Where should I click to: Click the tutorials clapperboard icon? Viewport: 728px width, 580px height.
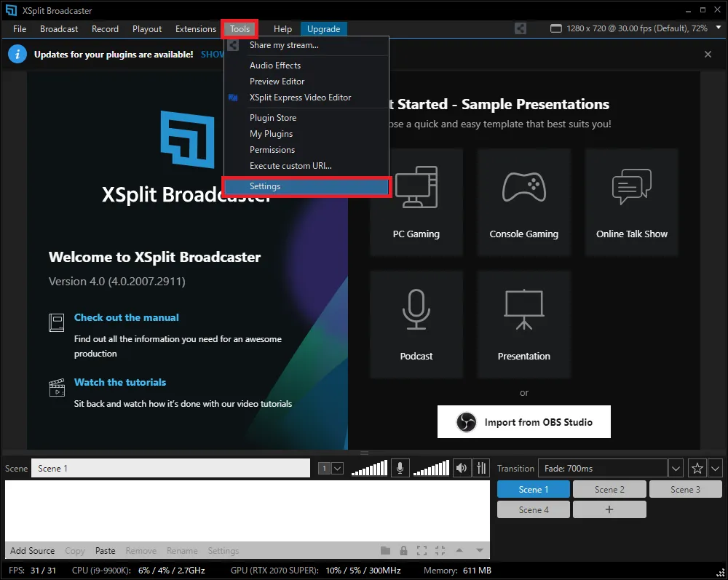tap(57, 387)
